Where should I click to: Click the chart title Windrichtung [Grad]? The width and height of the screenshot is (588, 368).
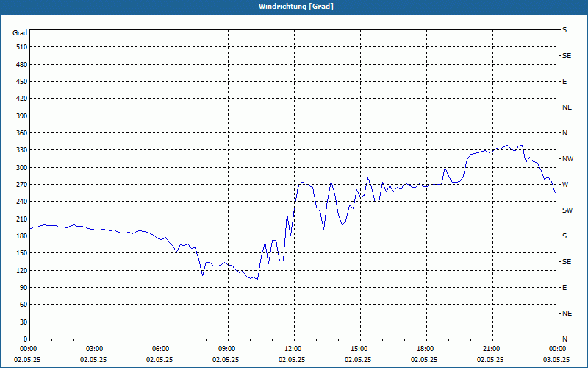pyautogui.click(x=296, y=7)
